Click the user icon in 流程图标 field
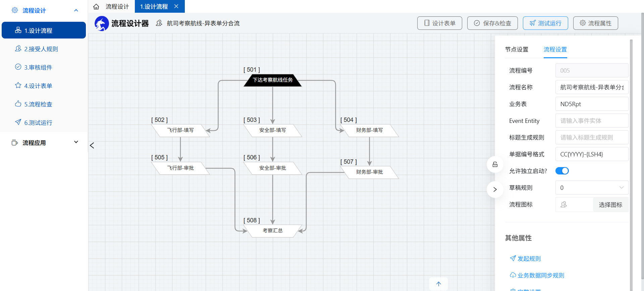The width and height of the screenshot is (644, 291). click(563, 205)
